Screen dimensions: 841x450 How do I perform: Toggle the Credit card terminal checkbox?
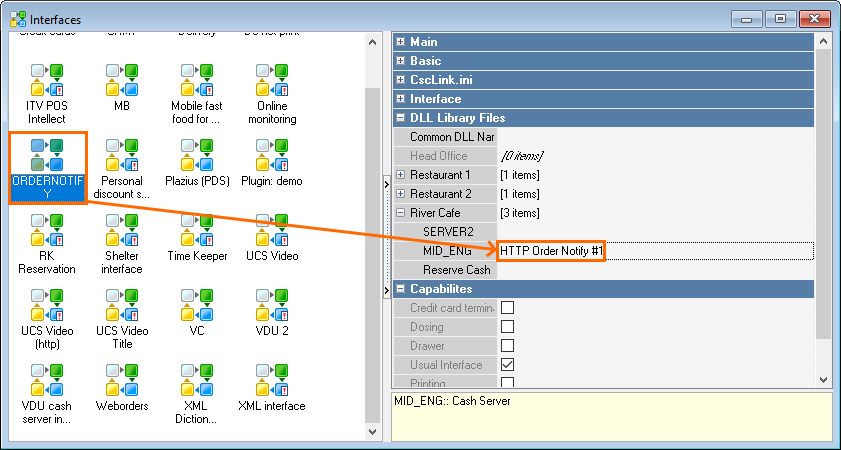(507, 307)
